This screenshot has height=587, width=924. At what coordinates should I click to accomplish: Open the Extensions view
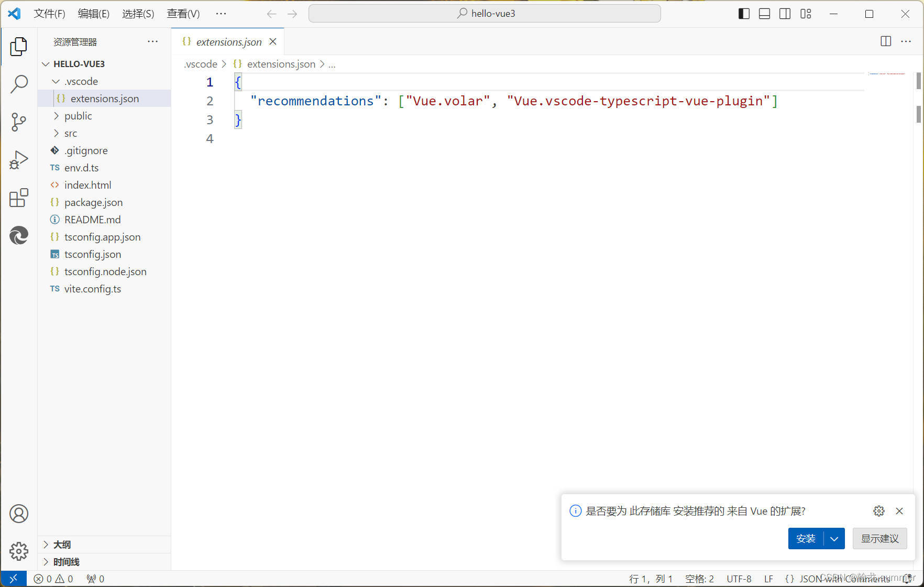click(19, 198)
